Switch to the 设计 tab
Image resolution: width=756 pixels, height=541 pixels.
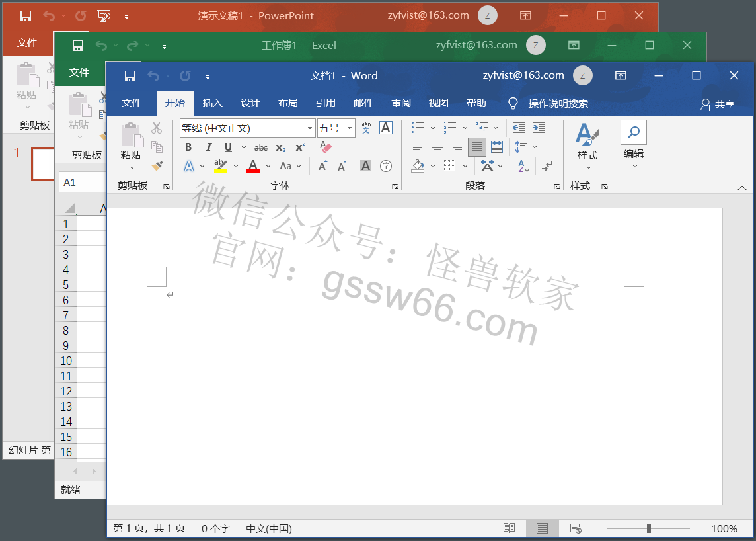(x=250, y=103)
